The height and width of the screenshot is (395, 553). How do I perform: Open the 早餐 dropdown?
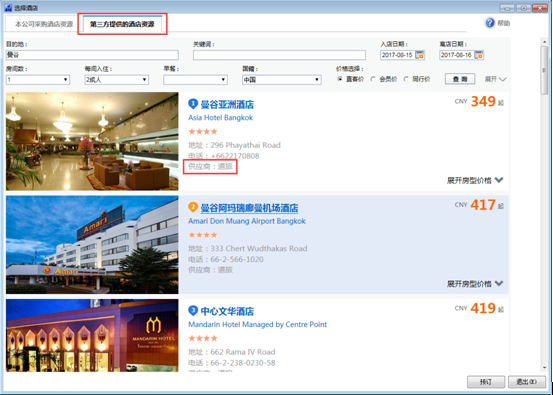(x=195, y=80)
